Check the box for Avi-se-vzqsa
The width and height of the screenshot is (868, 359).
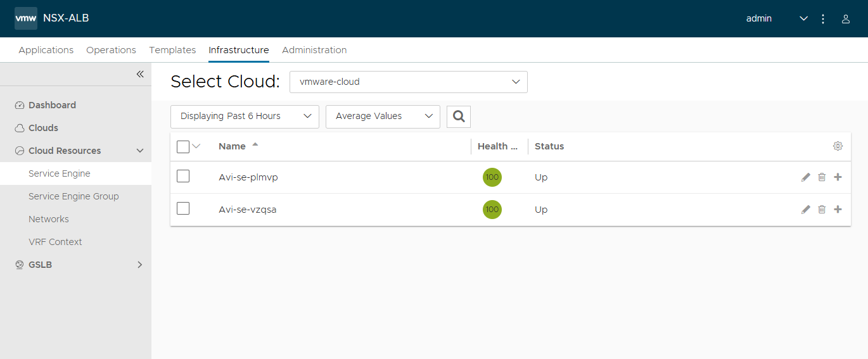click(183, 208)
